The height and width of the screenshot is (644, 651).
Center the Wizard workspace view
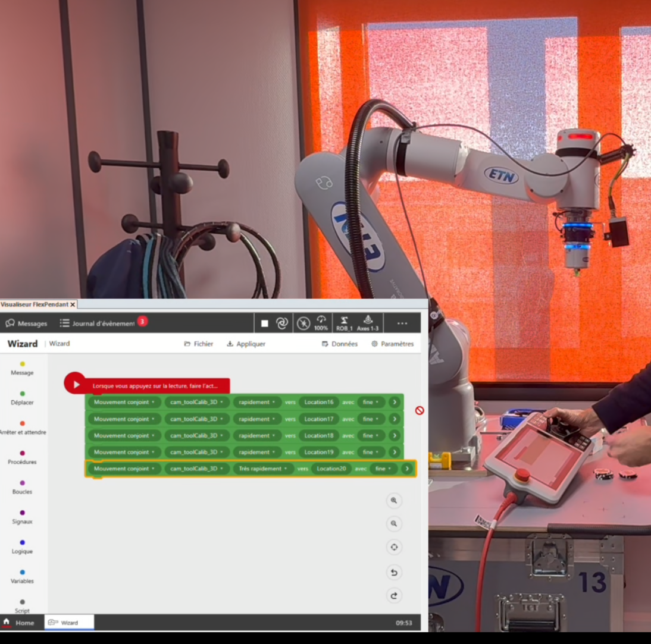tap(393, 547)
